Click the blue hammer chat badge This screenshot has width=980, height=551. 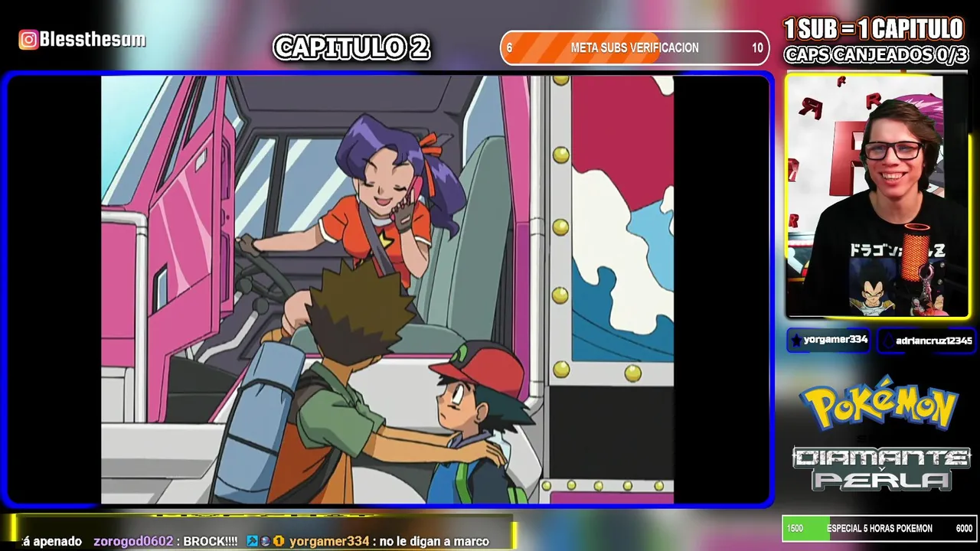(x=252, y=541)
